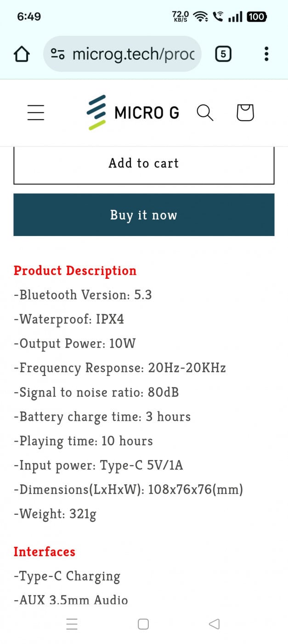Screen dimensions: 288x644
Task: Tap the red Interfaces heading
Action: (44, 552)
